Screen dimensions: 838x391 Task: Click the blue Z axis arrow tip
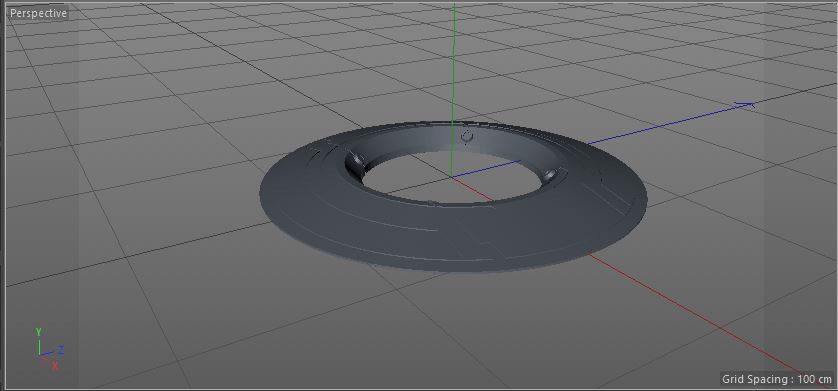(746, 105)
